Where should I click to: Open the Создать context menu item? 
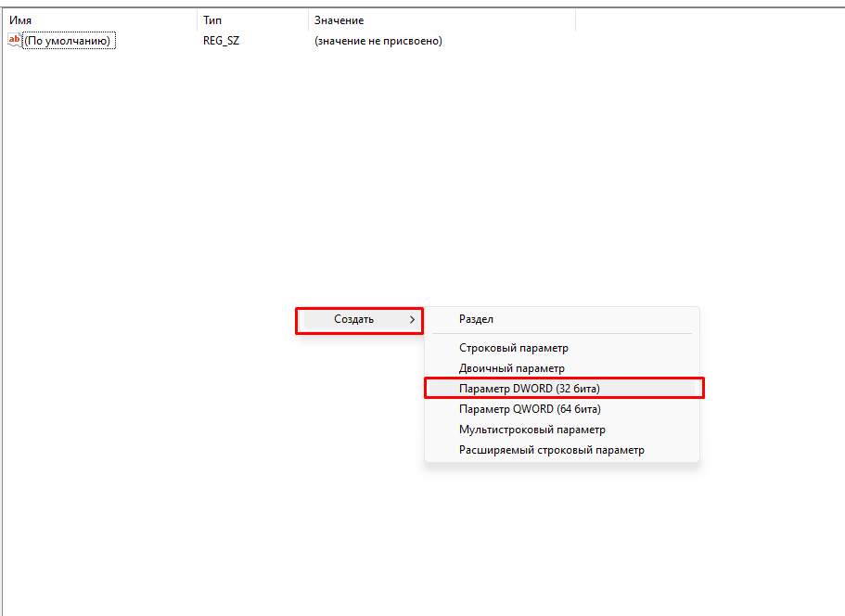[x=354, y=319]
